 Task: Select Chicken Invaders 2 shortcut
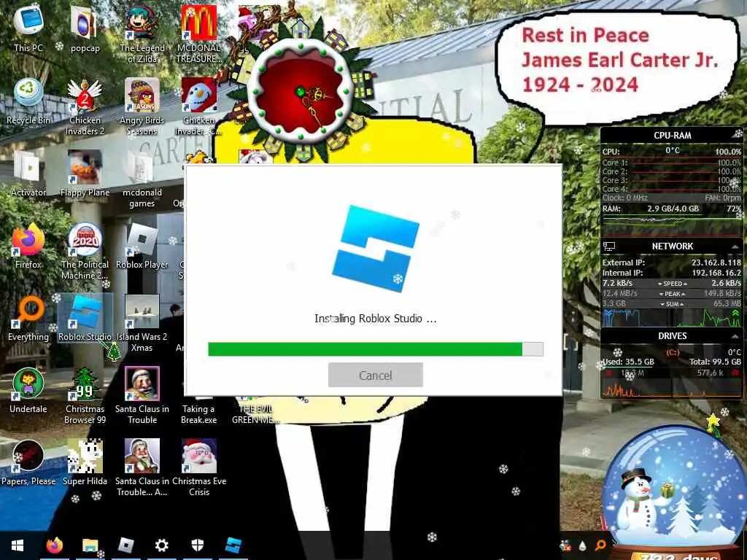(x=85, y=106)
